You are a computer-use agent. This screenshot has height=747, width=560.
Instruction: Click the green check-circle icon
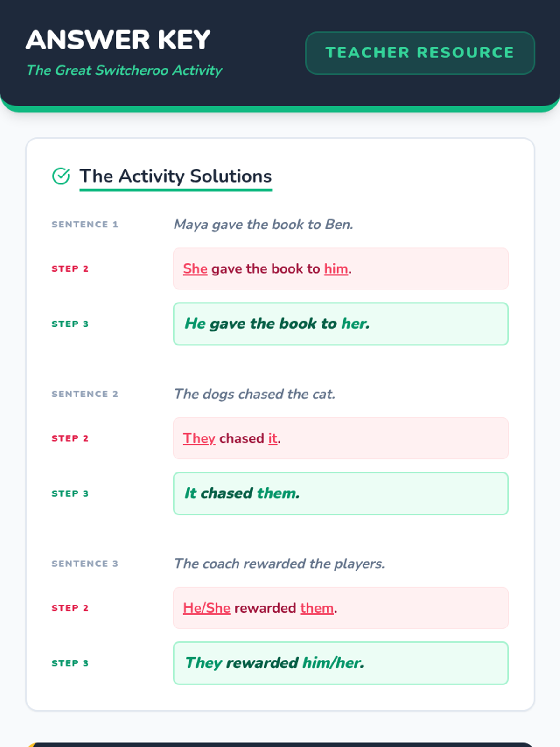coord(61,176)
